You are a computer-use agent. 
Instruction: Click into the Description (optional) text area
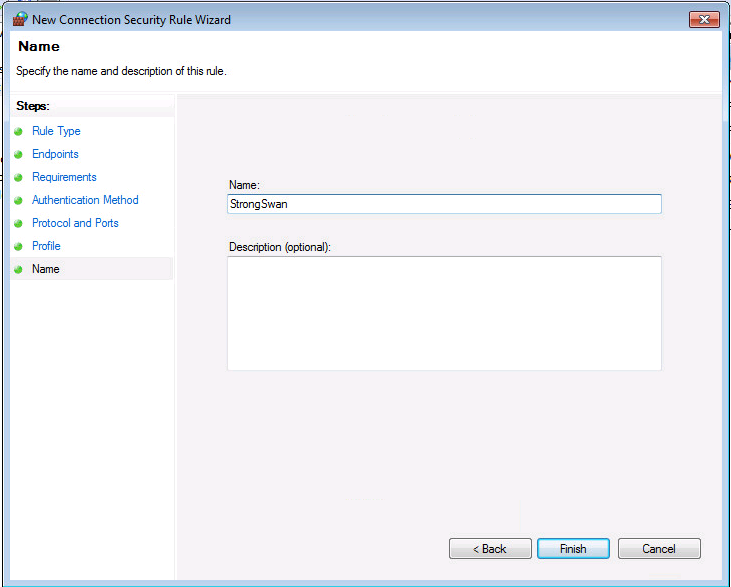coord(444,313)
